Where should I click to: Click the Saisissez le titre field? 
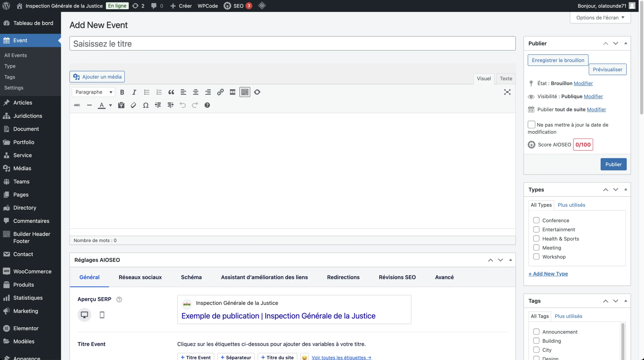(292, 44)
